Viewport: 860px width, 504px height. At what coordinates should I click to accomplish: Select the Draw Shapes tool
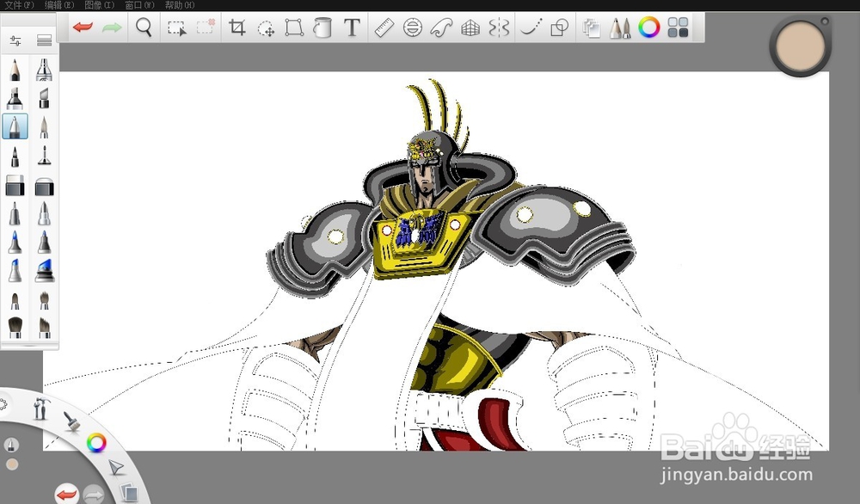click(x=560, y=27)
